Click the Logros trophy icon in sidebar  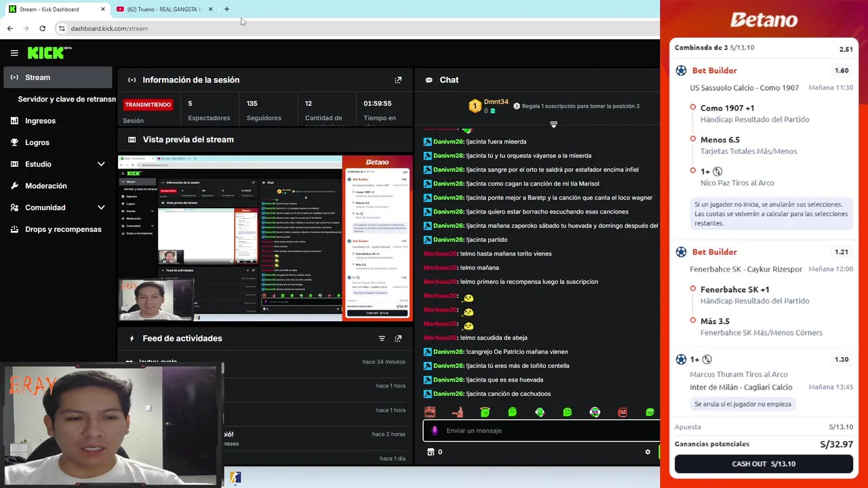pyautogui.click(x=14, y=142)
